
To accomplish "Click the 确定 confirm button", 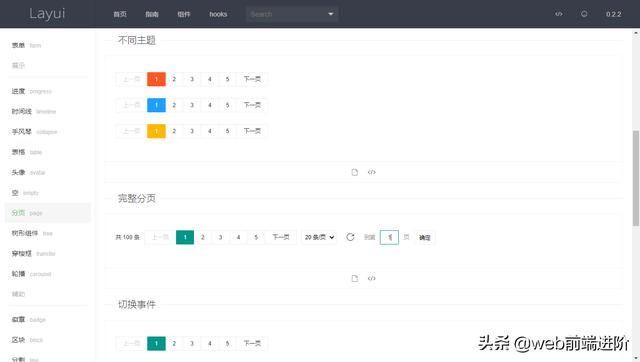I will point(424,237).
